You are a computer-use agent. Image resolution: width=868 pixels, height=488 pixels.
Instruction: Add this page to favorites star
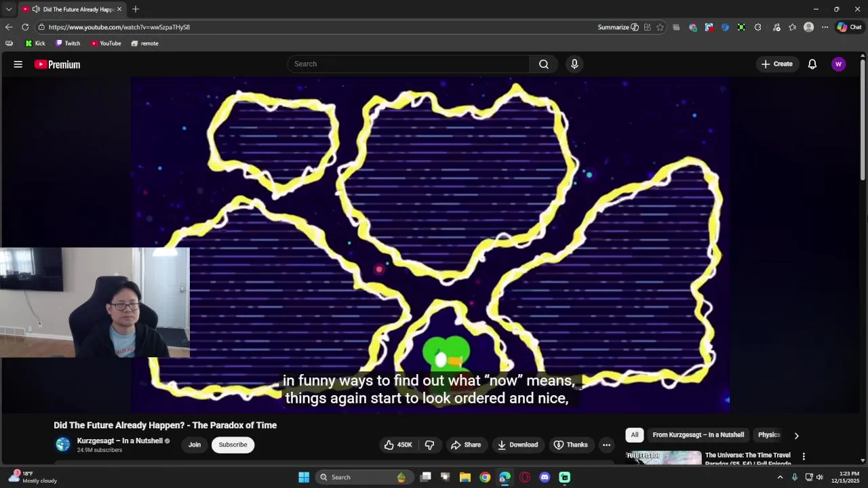[x=660, y=27]
